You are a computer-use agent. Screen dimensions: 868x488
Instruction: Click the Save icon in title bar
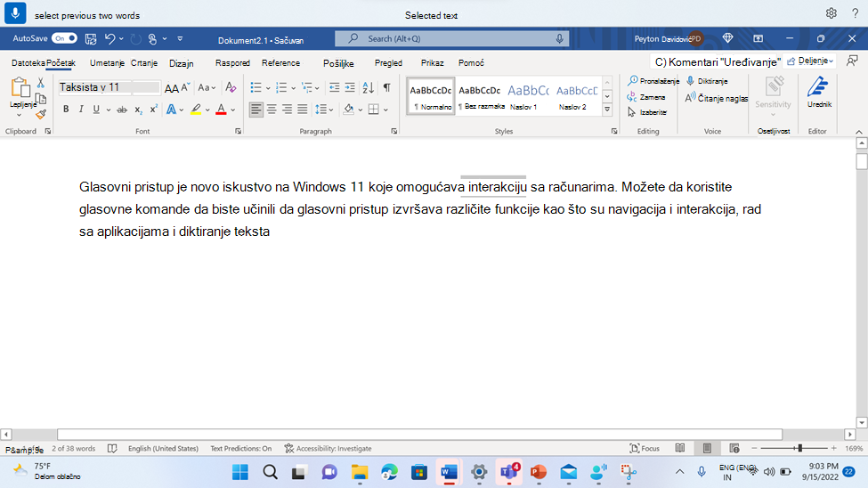pos(91,39)
